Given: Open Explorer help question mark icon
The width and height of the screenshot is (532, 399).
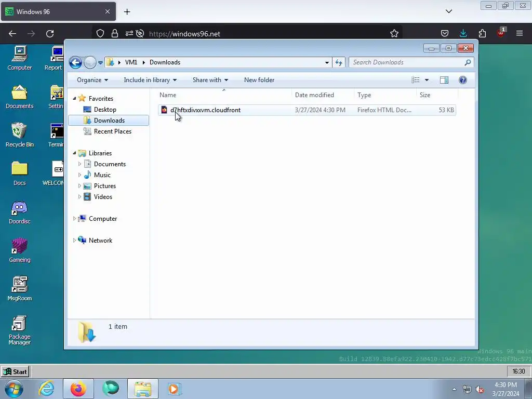Looking at the screenshot, I should [x=463, y=80].
